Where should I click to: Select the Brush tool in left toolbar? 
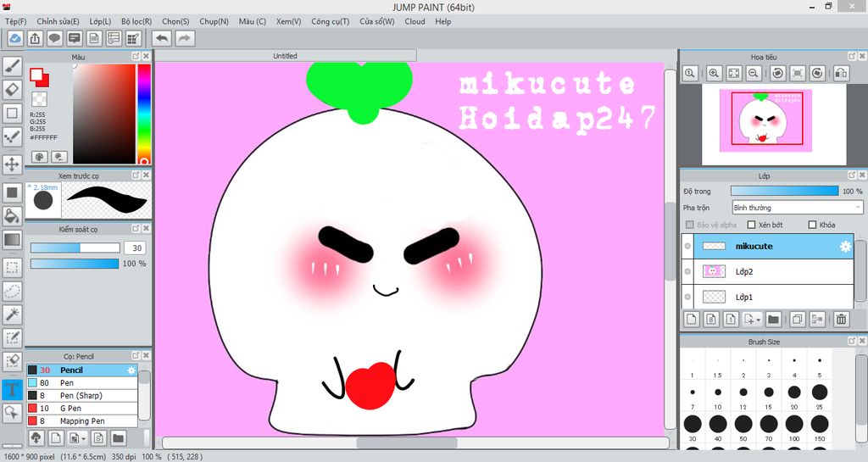(12, 65)
